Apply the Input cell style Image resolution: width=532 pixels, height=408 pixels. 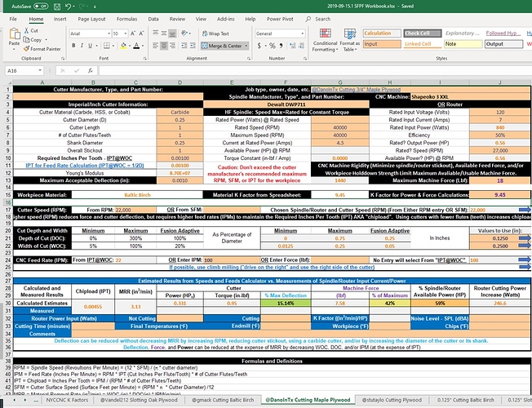pos(382,44)
